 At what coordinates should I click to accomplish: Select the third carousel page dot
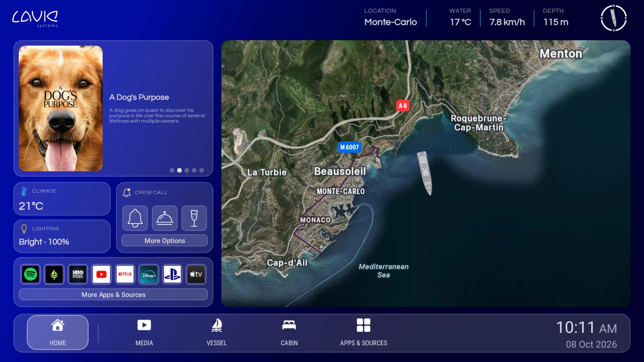[x=187, y=170]
